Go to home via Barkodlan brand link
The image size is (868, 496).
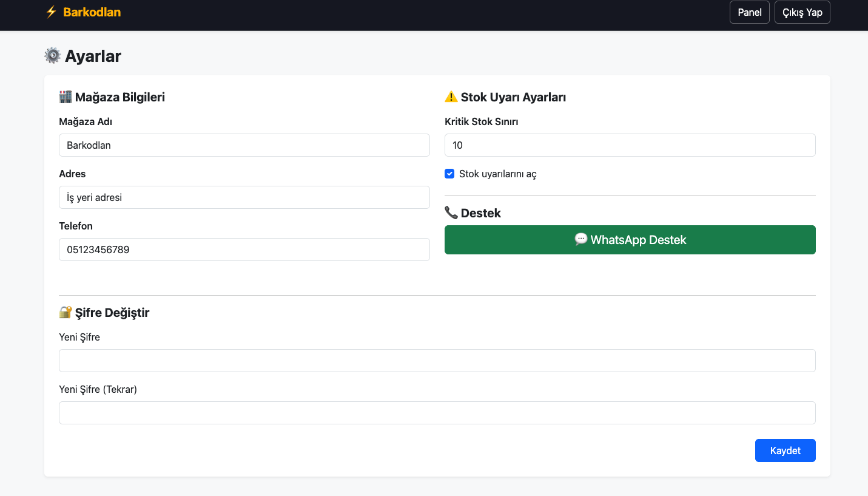[x=92, y=12]
